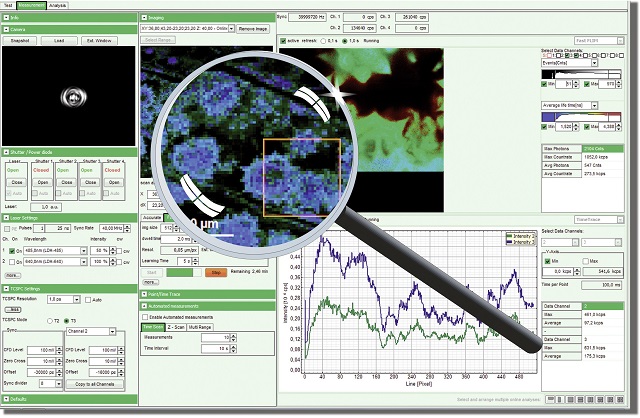Click the camera Snapshot button
Image resolution: width=640 pixels, height=418 pixels.
click(x=20, y=41)
